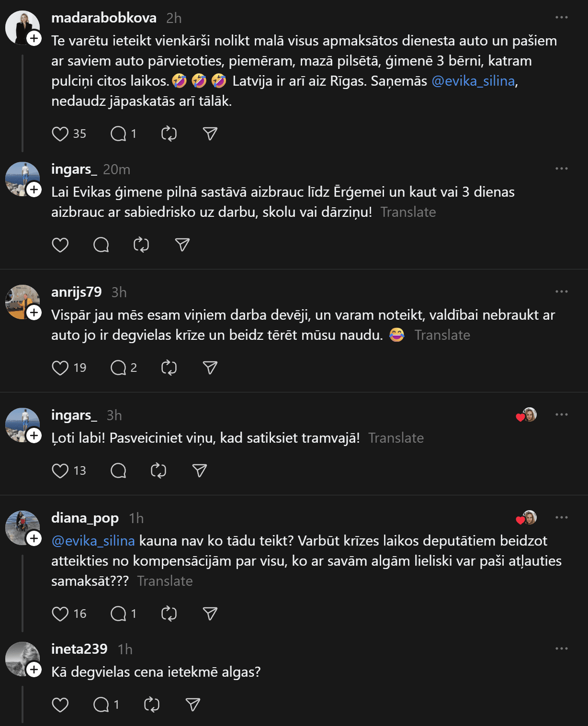Click the @evika_silina mention in madarabobkova's post

pos(473,81)
